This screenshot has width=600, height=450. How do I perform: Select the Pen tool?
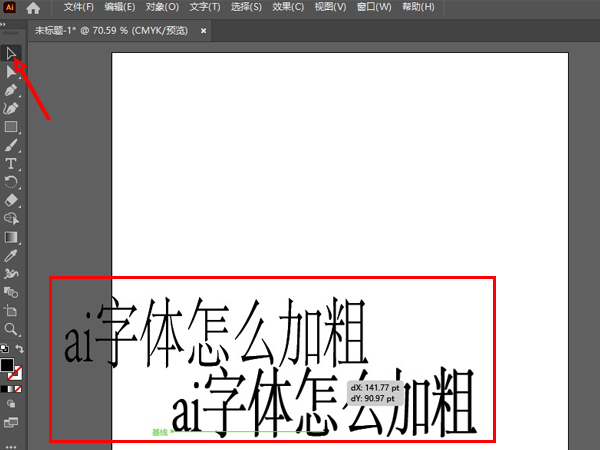[11, 90]
